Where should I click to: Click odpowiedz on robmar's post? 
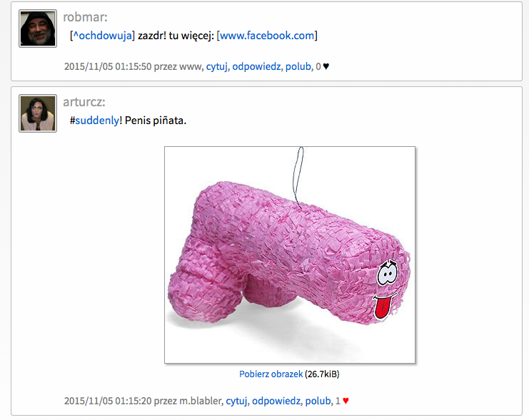[256, 66]
